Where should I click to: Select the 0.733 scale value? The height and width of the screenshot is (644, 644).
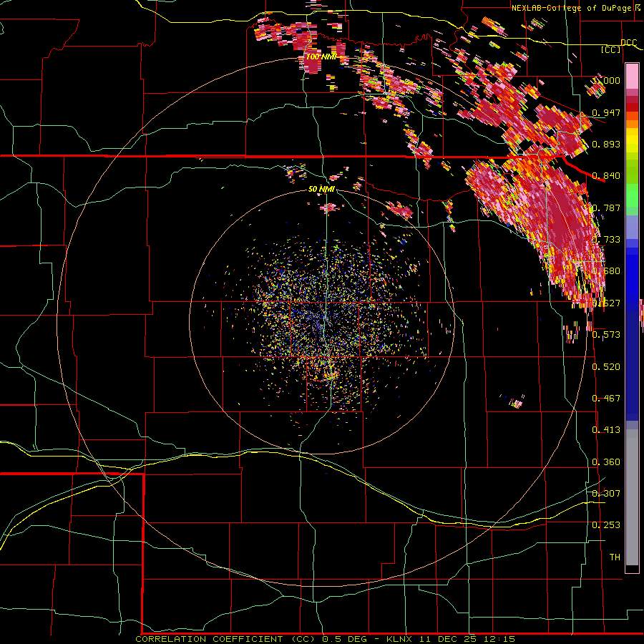(606, 240)
